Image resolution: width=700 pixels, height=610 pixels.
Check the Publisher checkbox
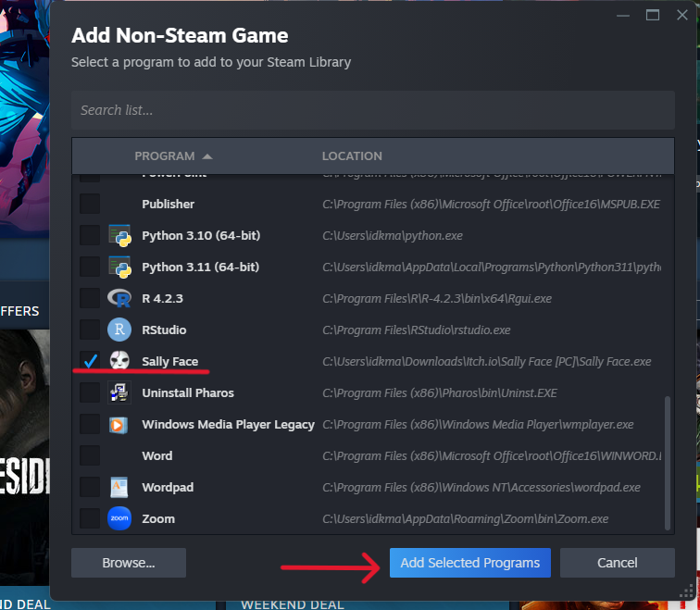coord(90,204)
